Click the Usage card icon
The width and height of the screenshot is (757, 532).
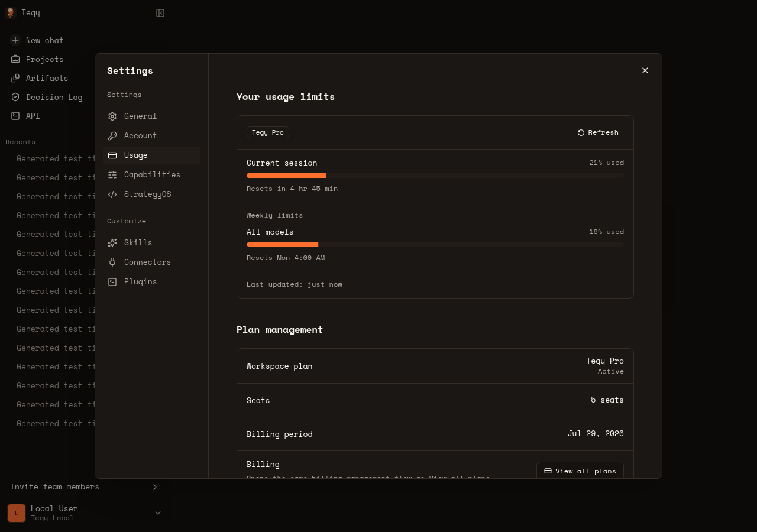point(112,155)
